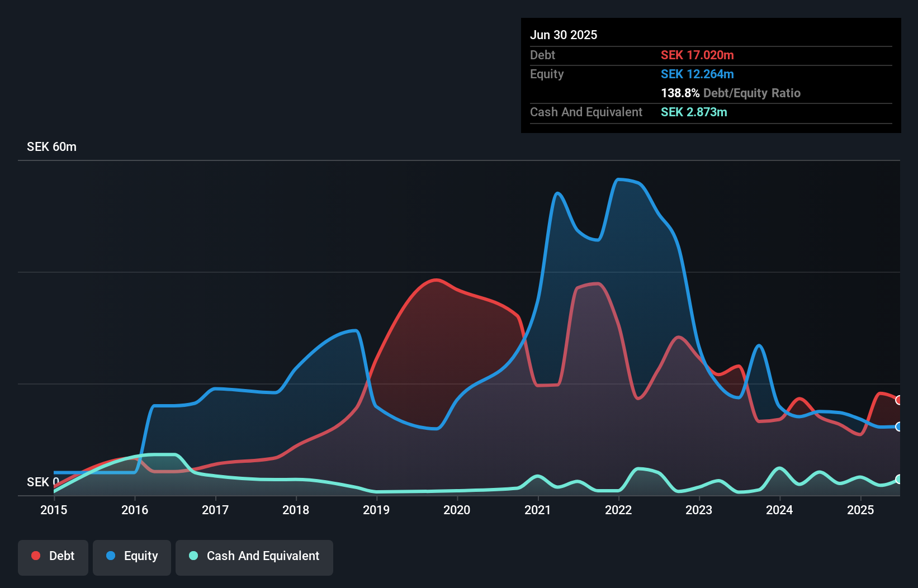Click the teal Cash And Equivalent legend dot

click(x=192, y=556)
